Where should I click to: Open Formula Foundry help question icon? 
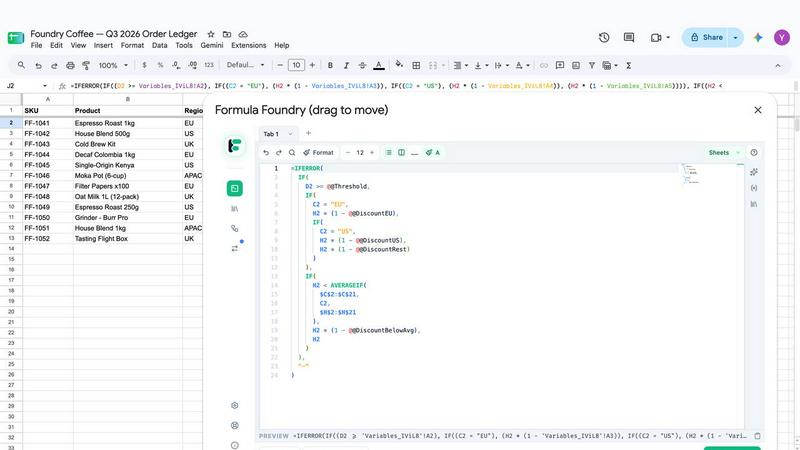(x=754, y=153)
